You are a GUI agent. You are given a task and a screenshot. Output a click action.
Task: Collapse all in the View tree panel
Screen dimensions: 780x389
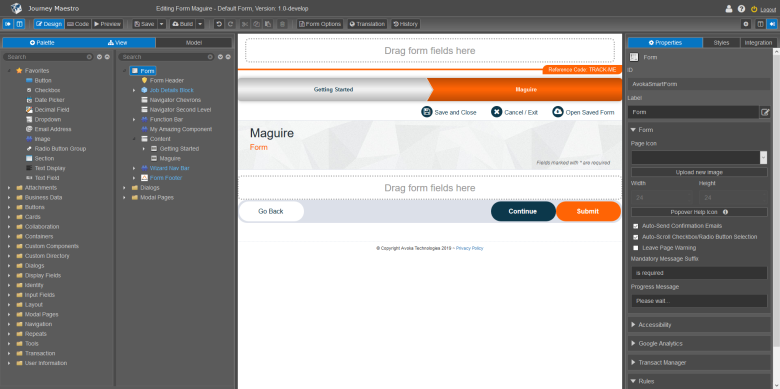pyautogui.click(x=228, y=57)
